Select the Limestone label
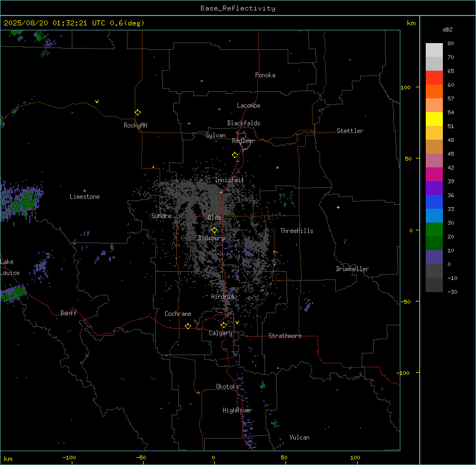Viewport: 476px width, 465px height. tap(84, 197)
